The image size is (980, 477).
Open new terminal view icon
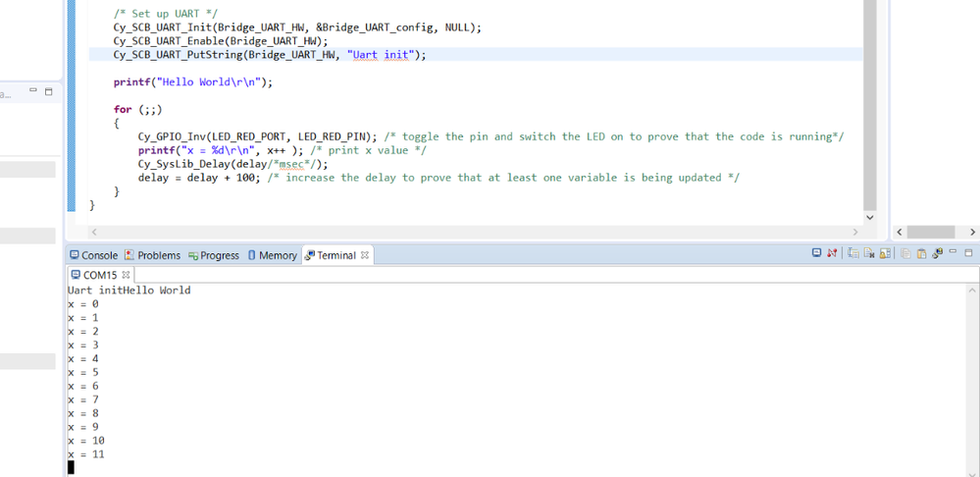pos(937,252)
